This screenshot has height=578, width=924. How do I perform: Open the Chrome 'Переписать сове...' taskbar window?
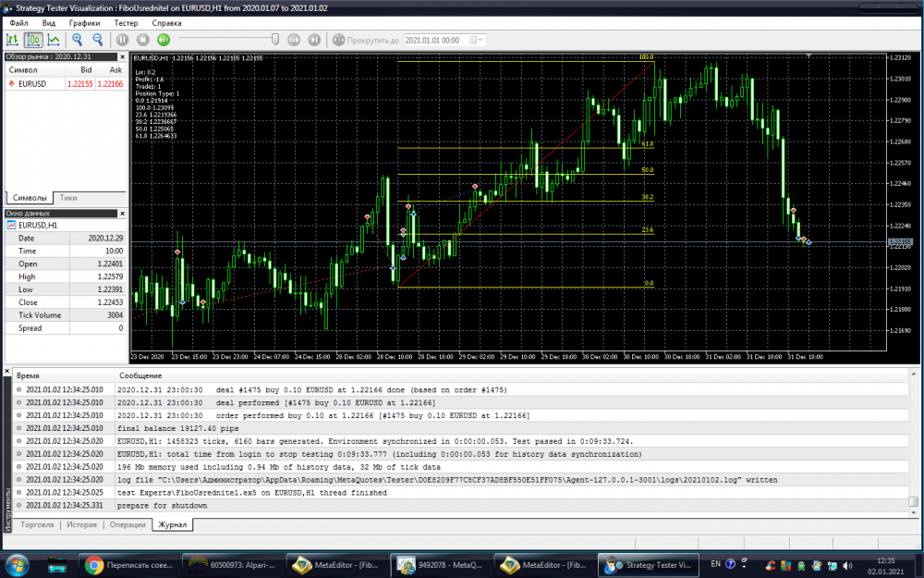tap(128, 565)
